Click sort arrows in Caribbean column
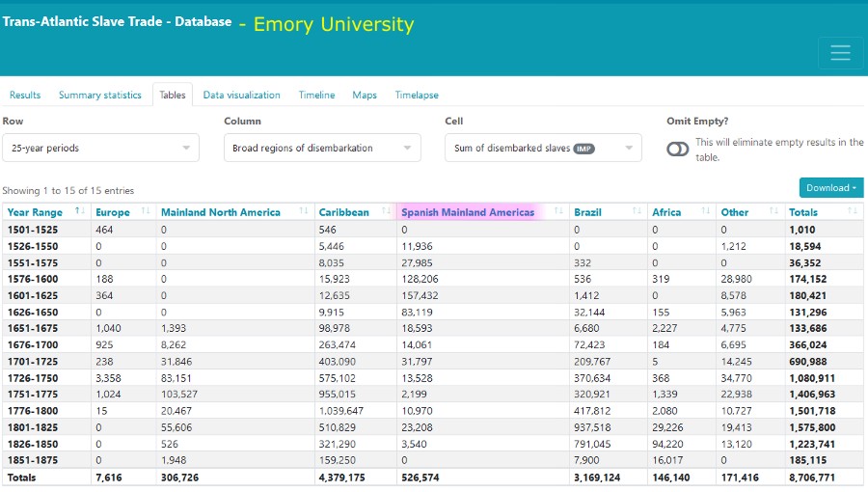The width and height of the screenshot is (868, 492). pyautogui.click(x=386, y=212)
